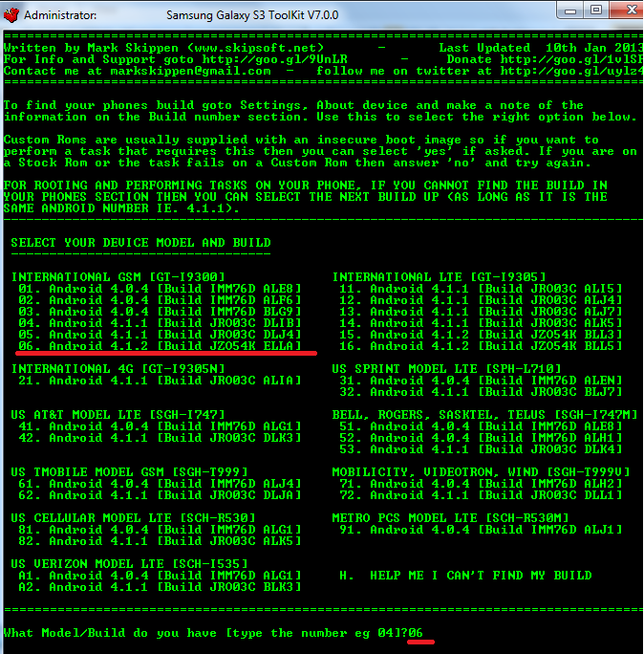
Task: Select line 81 Build IMM76D ALG1 under SCH-R530
Action: click(160, 530)
